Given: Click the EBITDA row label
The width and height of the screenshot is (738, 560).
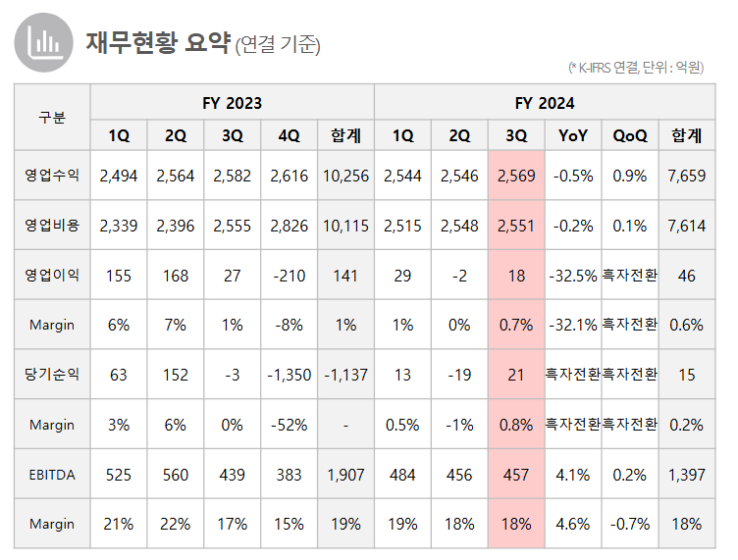Looking at the screenshot, I should [x=52, y=475].
